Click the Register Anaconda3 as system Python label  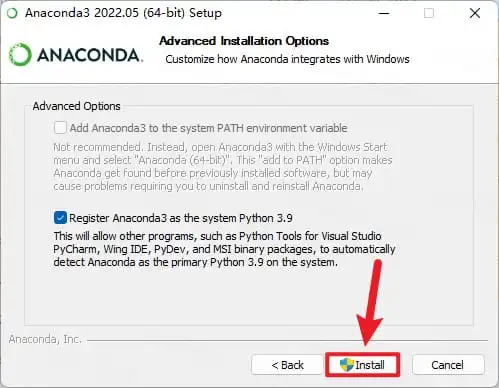pyautogui.click(x=181, y=218)
